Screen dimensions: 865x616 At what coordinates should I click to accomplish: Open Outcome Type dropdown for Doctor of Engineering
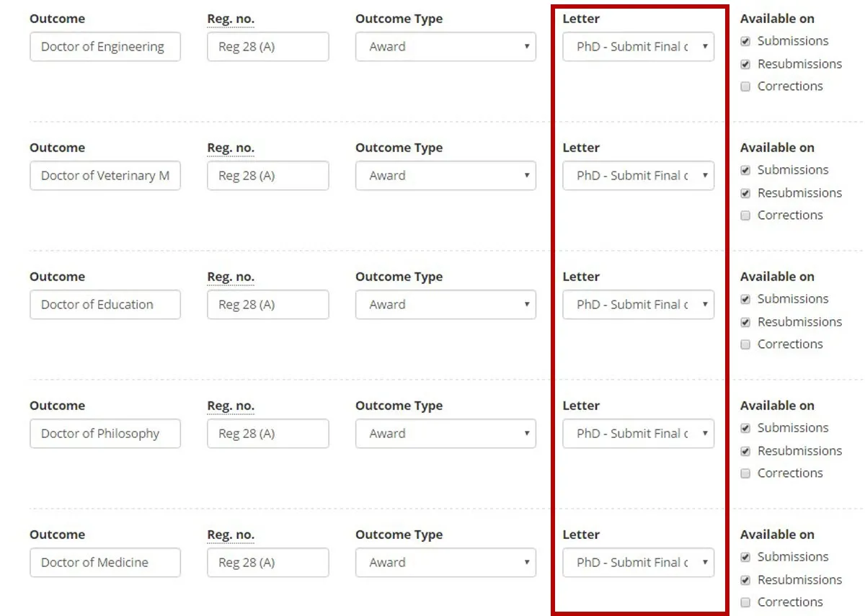pyautogui.click(x=445, y=46)
